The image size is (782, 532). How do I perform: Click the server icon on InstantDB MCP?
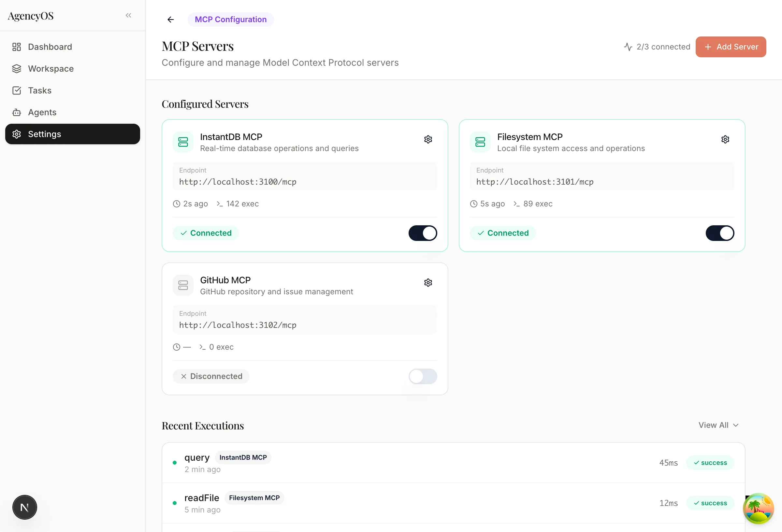coord(183,142)
